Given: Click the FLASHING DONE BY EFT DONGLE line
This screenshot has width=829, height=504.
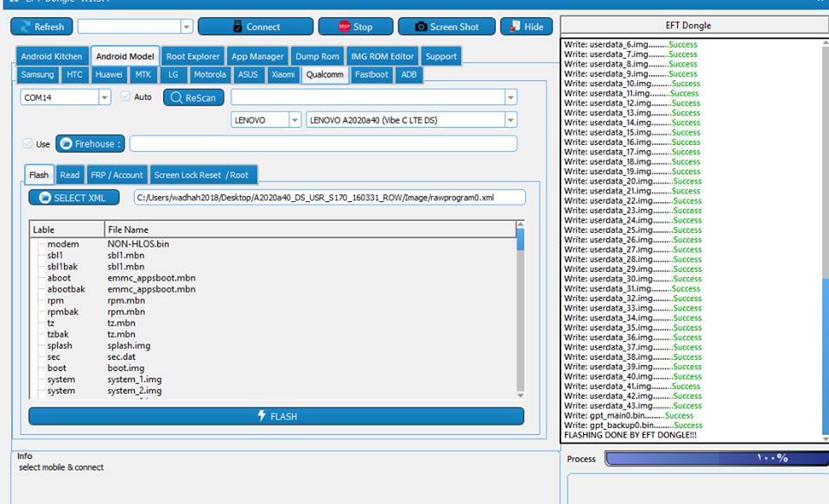Looking at the screenshot, I should click(630, 435).
